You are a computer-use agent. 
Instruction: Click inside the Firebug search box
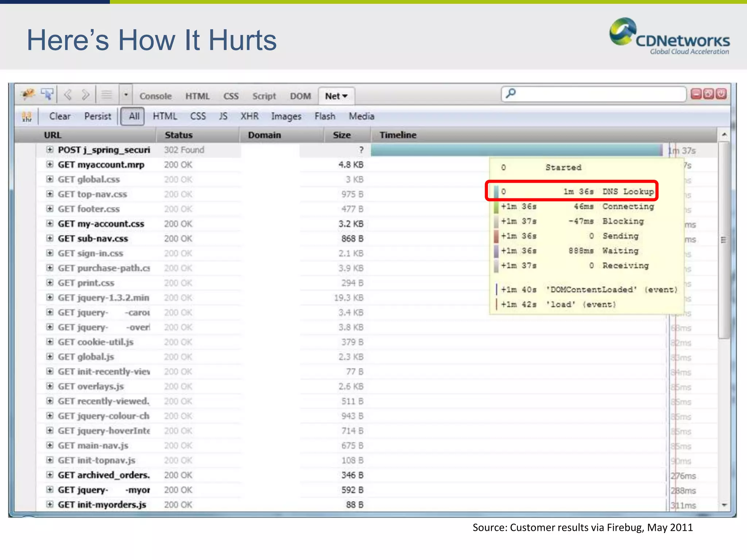click(594, 94)
